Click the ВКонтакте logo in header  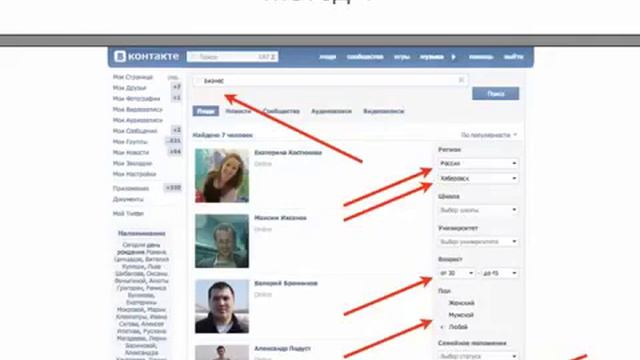tap(146, 56)
